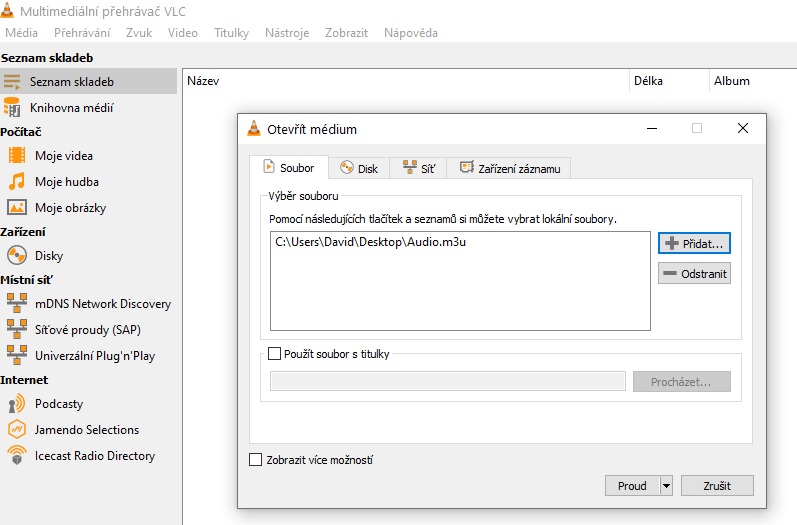Click the minus icon on Odstranit button
This screenshot has width=797, height=525.
point(670,273)
